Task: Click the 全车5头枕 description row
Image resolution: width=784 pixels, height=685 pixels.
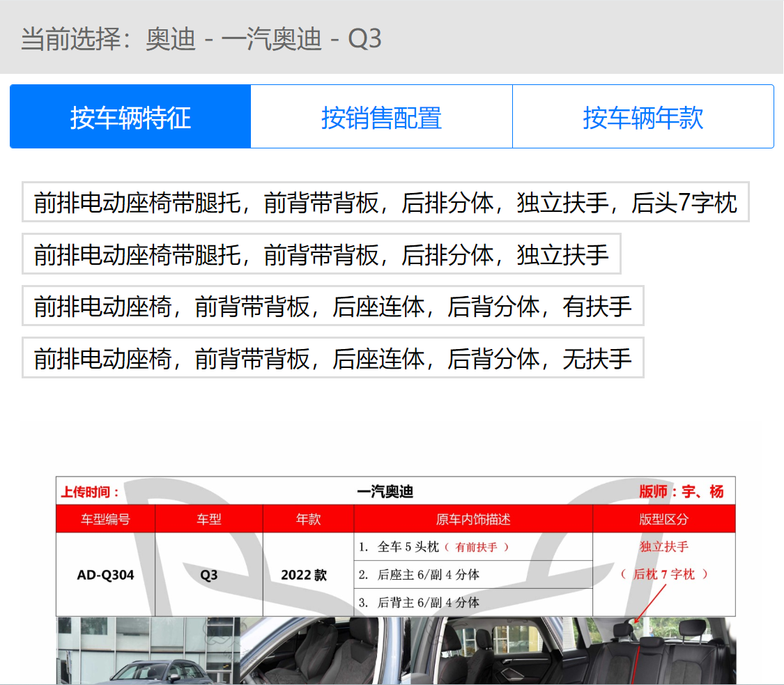Action: (x=473, y=547)
